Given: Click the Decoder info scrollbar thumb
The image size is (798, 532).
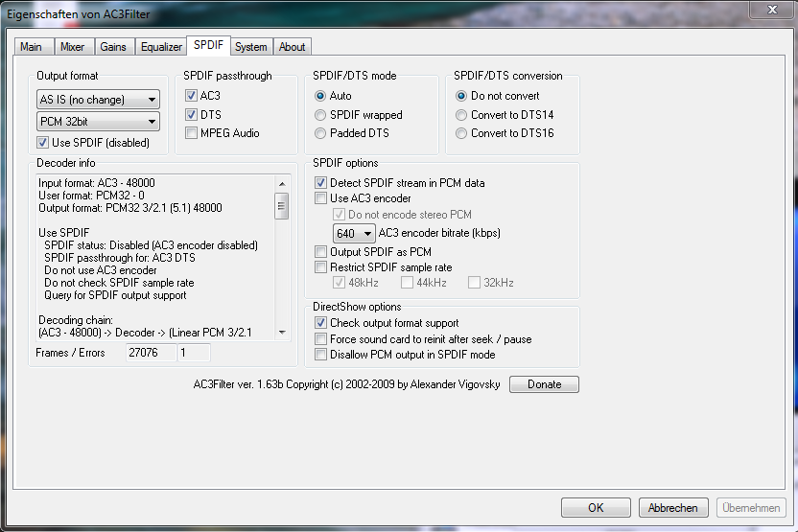Looking at the screenshot, I should pos(281,206).
